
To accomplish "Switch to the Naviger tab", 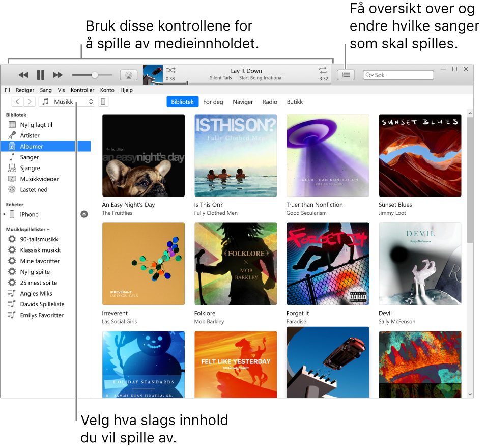I will (x=243, y=102).
